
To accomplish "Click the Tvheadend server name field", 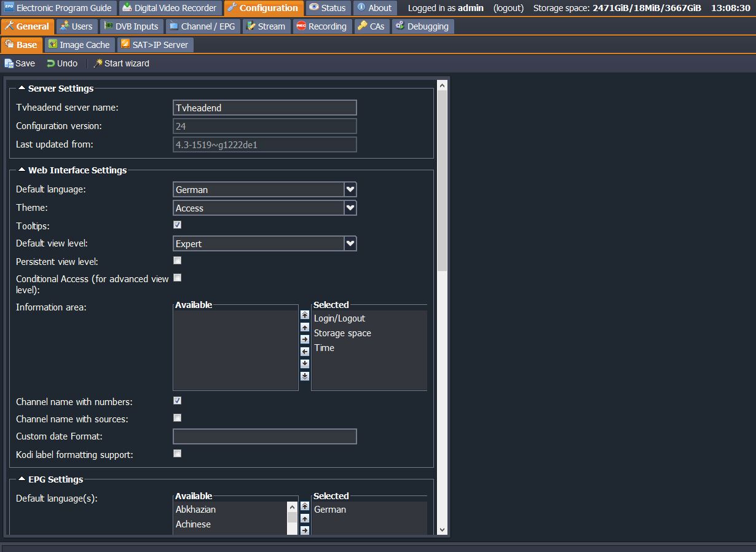I will (x=265, y=108).
